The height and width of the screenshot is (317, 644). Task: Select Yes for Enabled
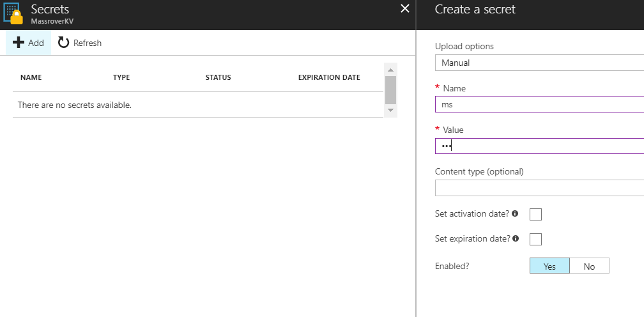coord(549,266)
